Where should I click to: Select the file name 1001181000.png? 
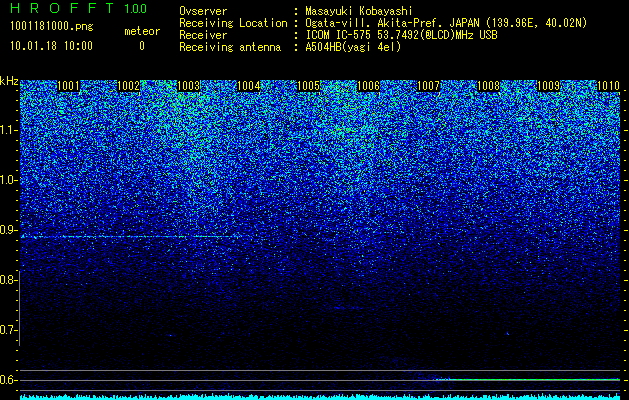[x=52, y=27]
